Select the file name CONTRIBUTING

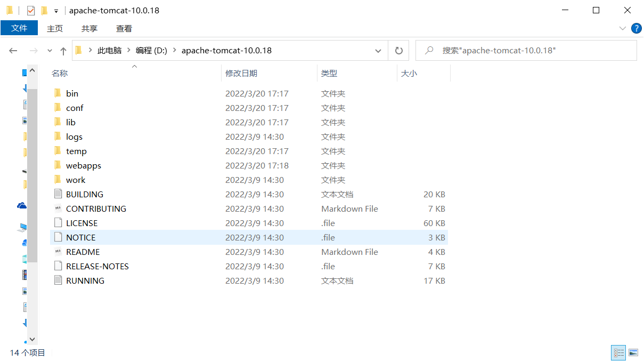[96, 208]
